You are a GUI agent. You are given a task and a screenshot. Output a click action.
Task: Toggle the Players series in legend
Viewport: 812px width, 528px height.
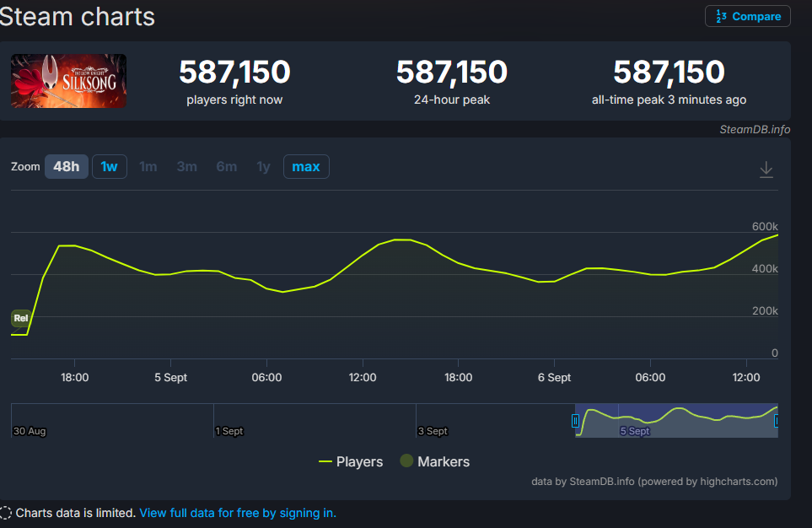[x=351, y=461]
